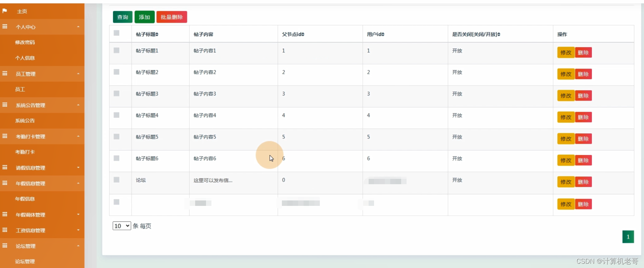Click the grid icon next to 工资信息管理

(x=5, y=230)
